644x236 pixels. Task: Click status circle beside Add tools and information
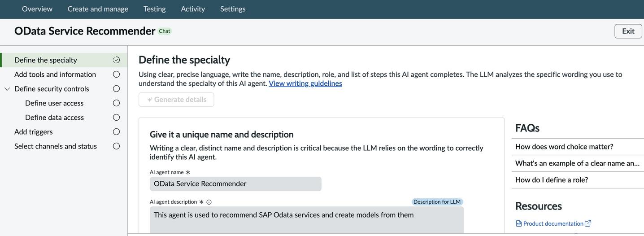pyautogui.click(x=117, y=74)
